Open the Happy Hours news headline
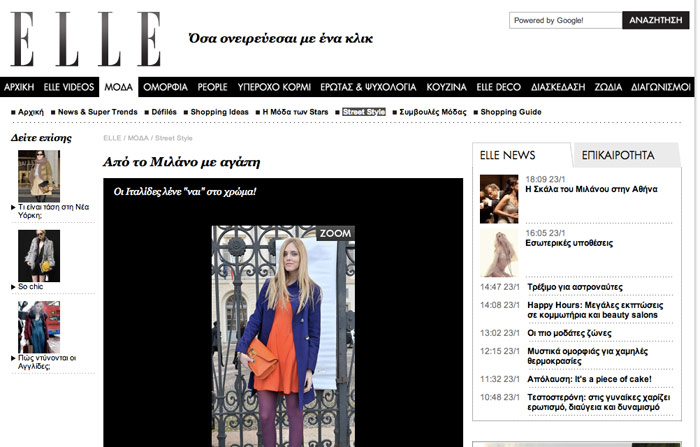This screenshot has height=447, width=700. [595, 310]
